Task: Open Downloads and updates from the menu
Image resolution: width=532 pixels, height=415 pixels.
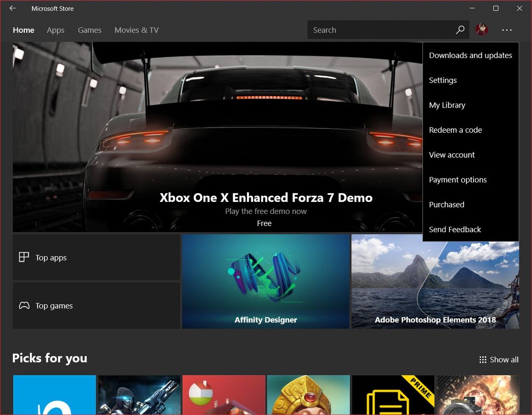Action: (x=470, y=55)
